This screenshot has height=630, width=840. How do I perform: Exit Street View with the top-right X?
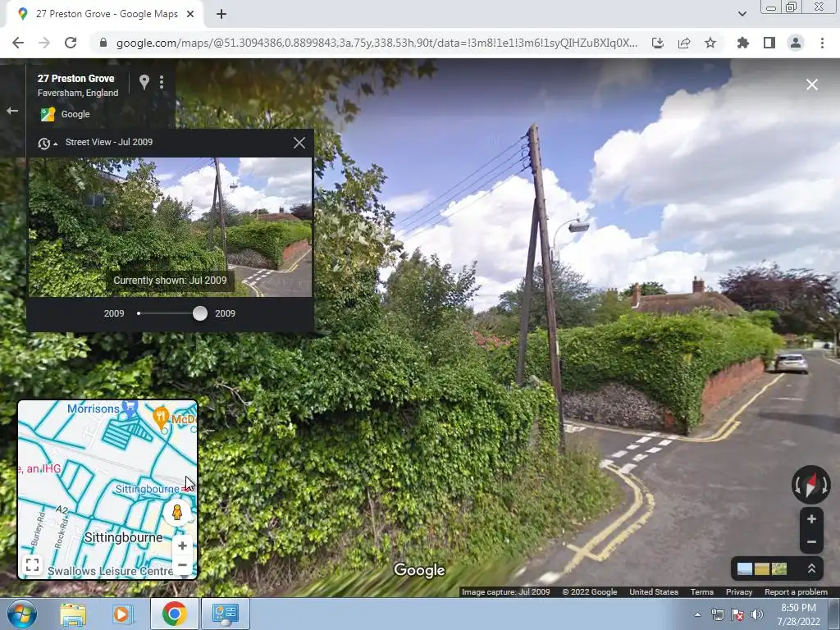(x=811, y=84)
